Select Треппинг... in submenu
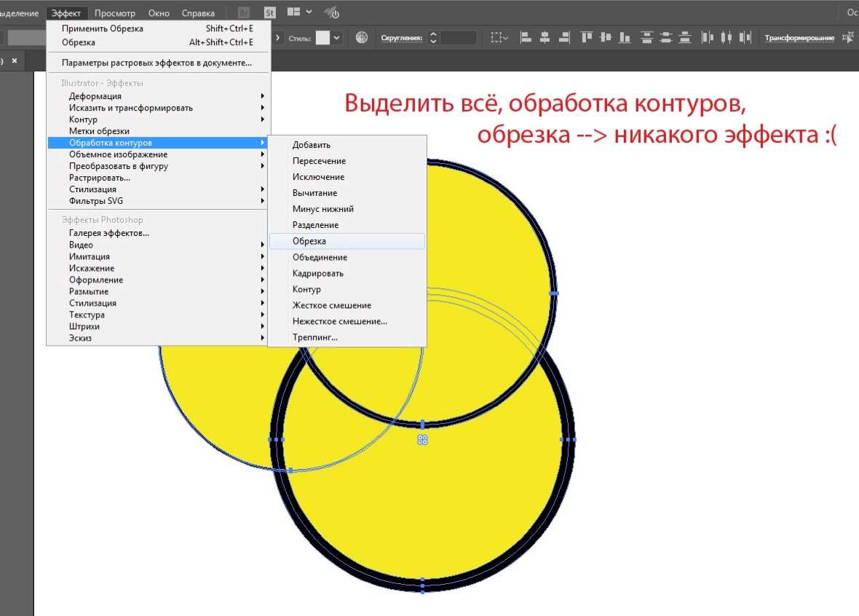The image size is (859, 616). [x=347, y=337]
